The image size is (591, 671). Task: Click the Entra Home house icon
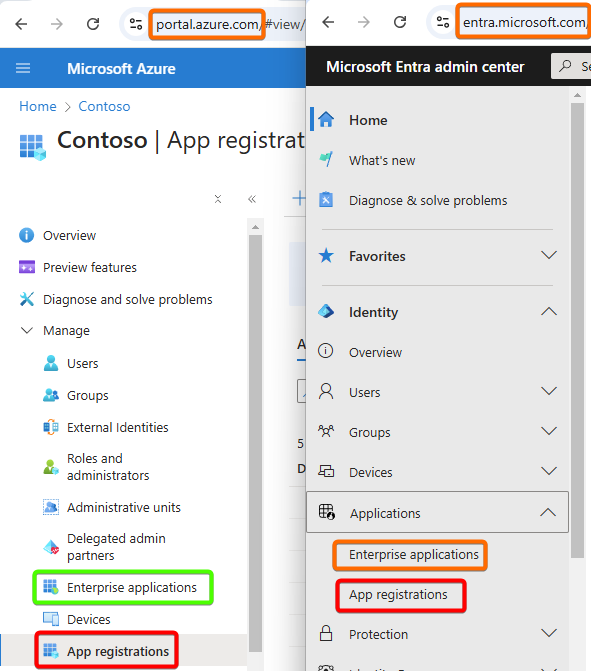coord(326,119)
